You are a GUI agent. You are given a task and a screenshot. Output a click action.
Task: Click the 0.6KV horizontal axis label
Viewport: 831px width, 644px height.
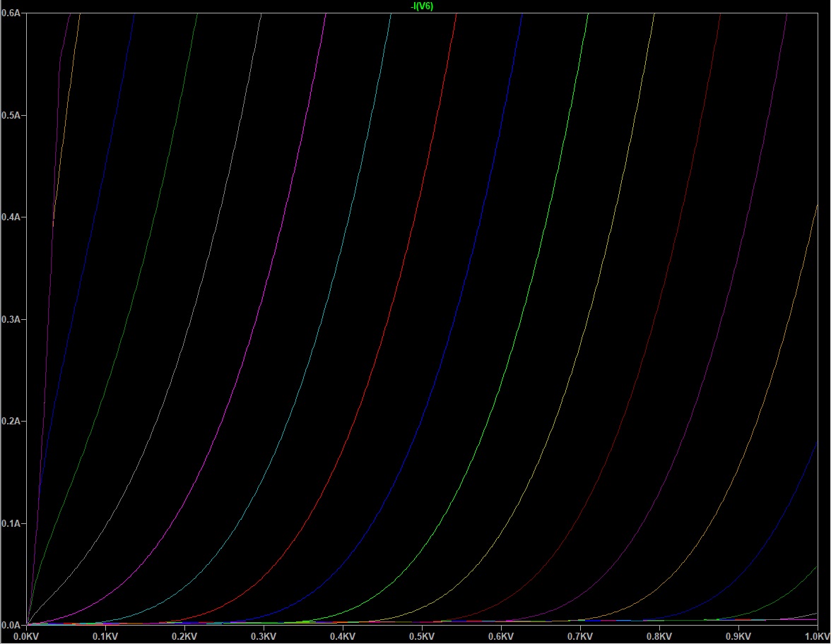tap(501, 636)
